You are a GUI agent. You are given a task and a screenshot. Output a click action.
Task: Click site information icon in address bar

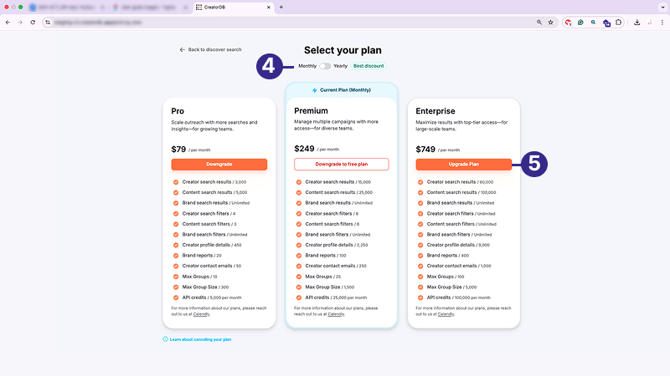click(48, 22)
